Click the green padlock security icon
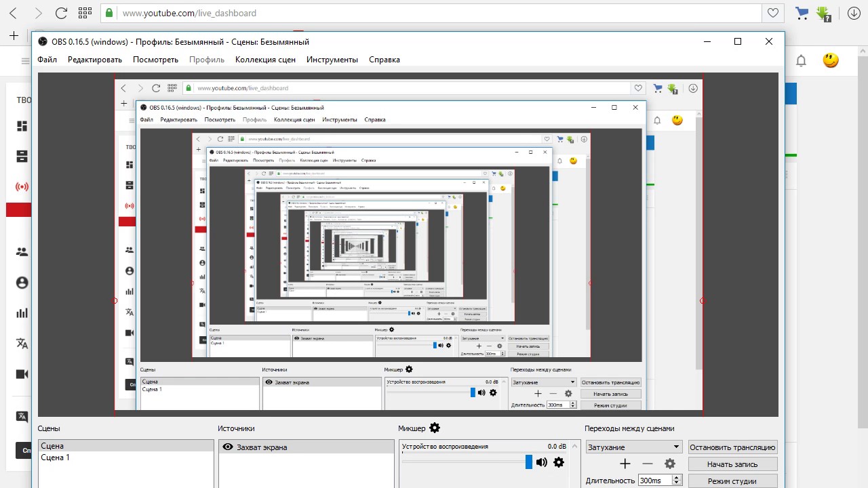This screenshot has height=488, width=868. 108,13
